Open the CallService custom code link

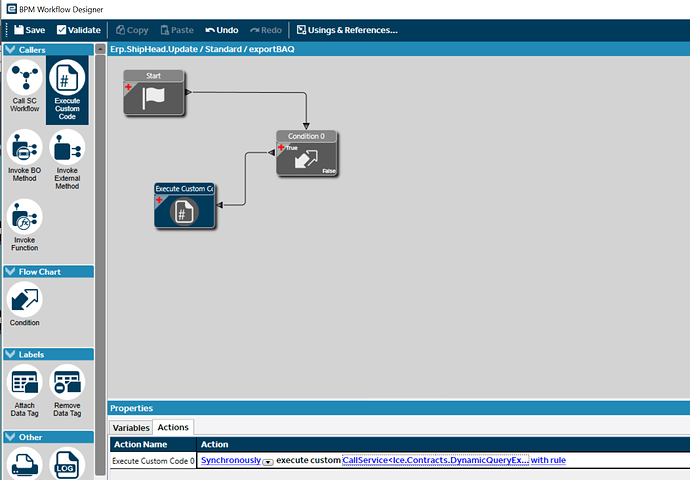[435, 460]
